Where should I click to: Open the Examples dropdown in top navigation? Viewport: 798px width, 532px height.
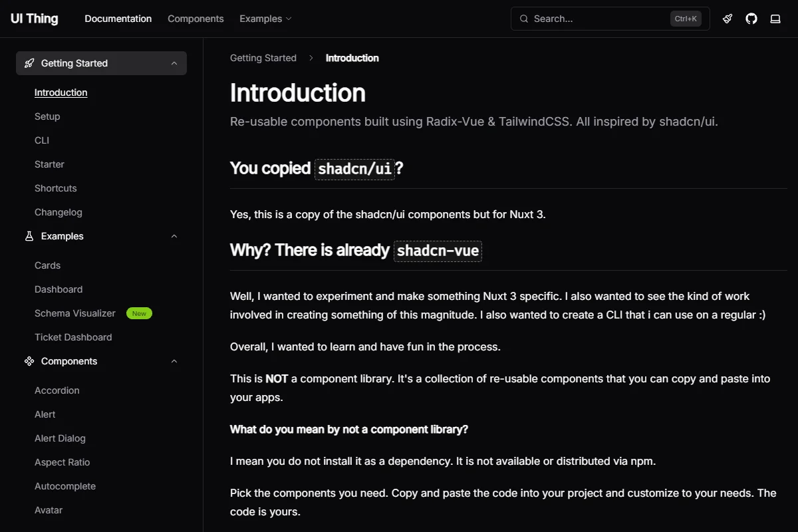click(x=266, y=19)
